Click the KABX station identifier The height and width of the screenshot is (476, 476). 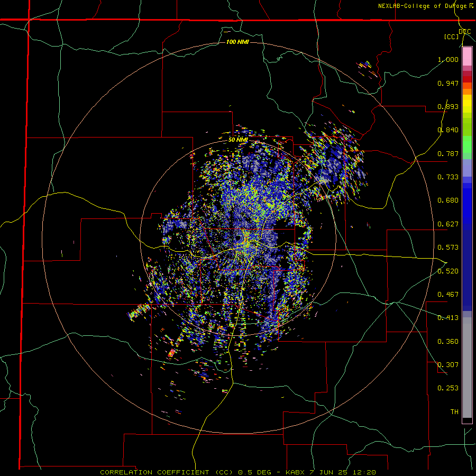[295, 472]
